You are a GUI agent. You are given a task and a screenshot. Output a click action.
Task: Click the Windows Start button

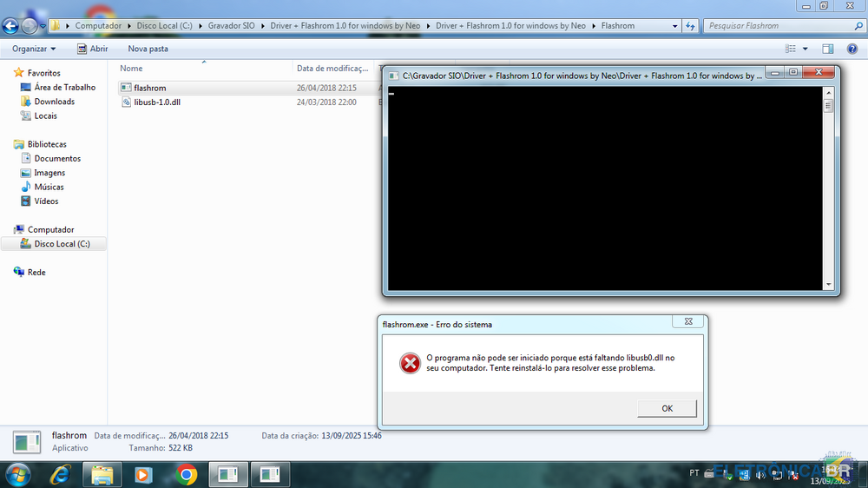17,474
